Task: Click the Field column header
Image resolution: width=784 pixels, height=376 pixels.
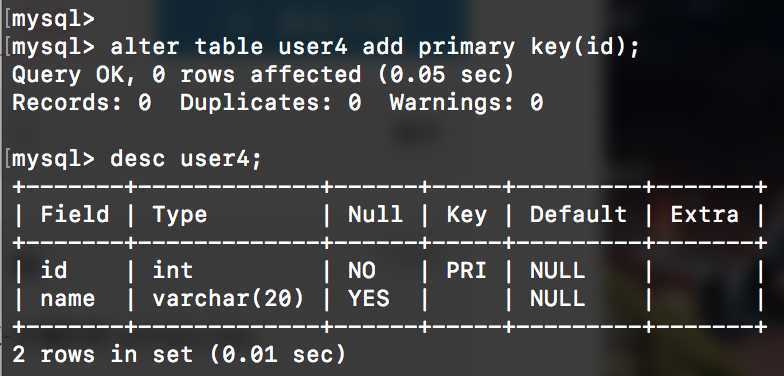Action: pos(74,214)
